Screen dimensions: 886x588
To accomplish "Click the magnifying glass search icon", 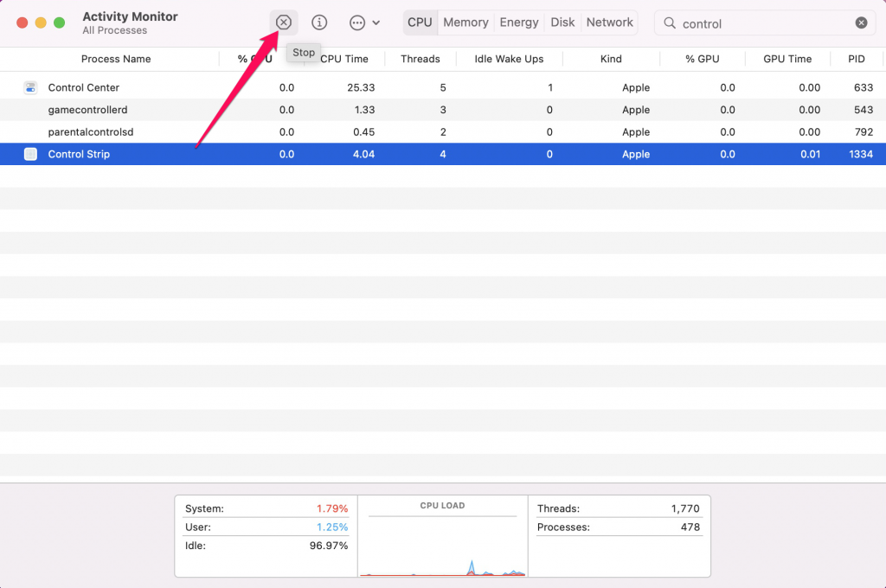I will coord(670,22).
